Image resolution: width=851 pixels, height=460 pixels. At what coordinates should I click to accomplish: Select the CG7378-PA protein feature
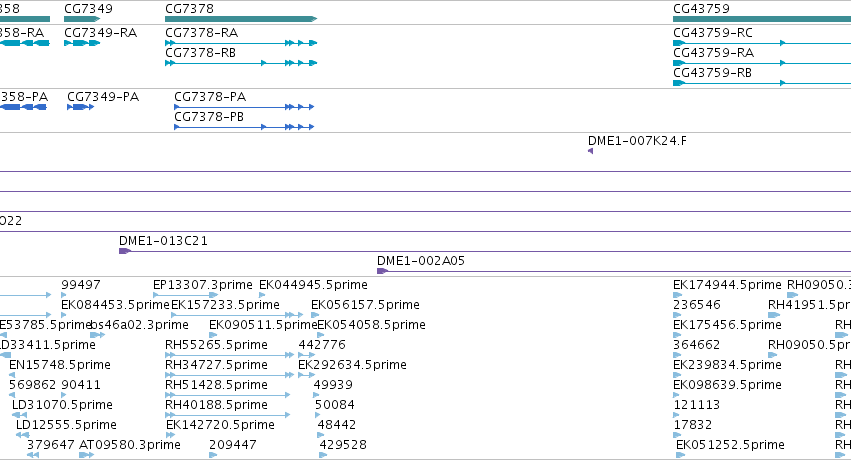click(244, 107)
